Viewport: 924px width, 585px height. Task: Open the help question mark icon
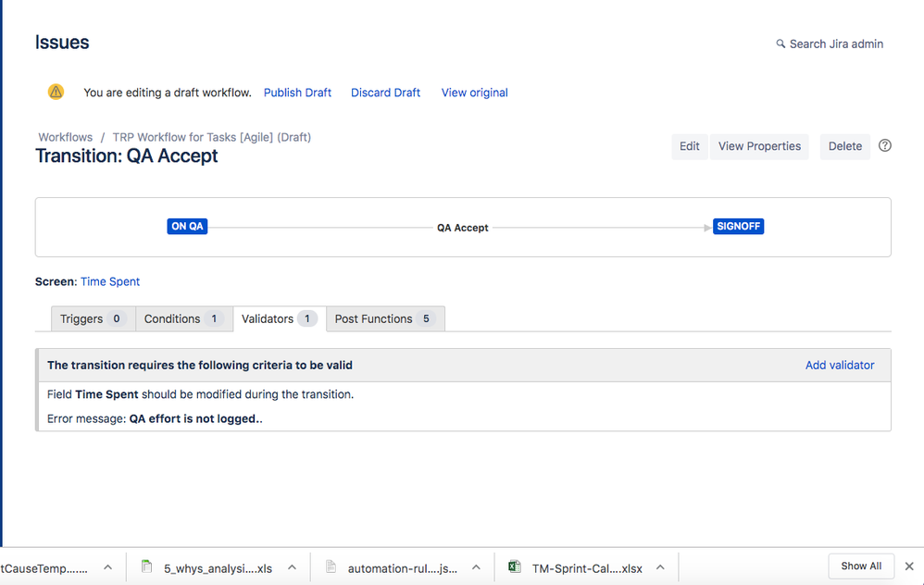(x=884, y=145)
